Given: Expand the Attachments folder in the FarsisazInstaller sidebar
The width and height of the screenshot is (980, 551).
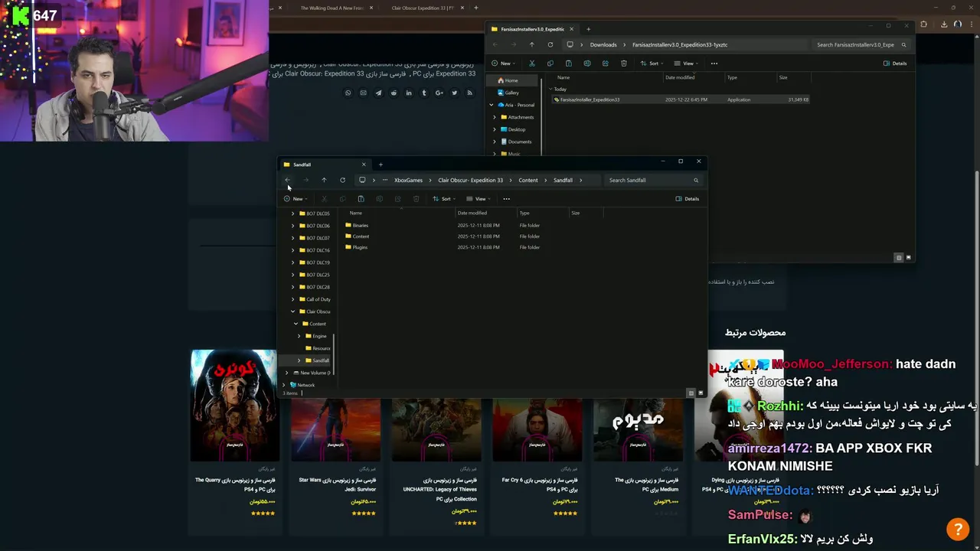Looking at the screenshot, I should pos(494,117).
